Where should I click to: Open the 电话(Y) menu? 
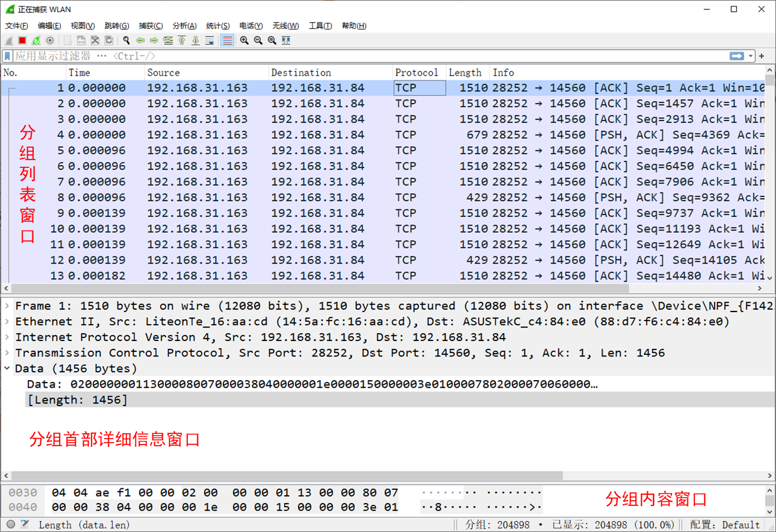[x=251, y=26]
